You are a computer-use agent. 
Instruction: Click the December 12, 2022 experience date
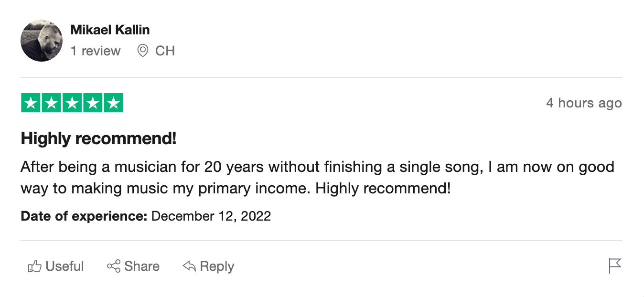pos(211,216)
